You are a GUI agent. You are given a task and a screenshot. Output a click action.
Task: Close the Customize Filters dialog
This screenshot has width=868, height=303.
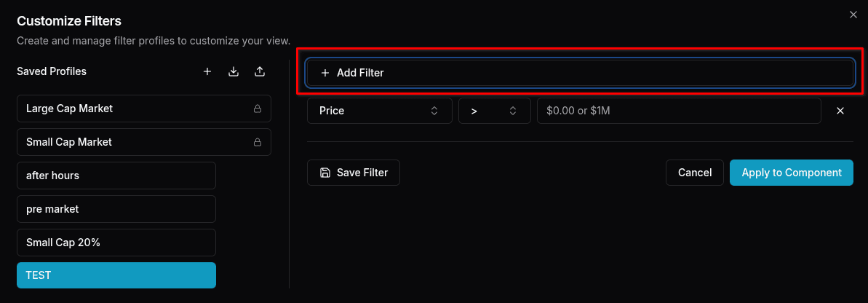tap(853, 15)
